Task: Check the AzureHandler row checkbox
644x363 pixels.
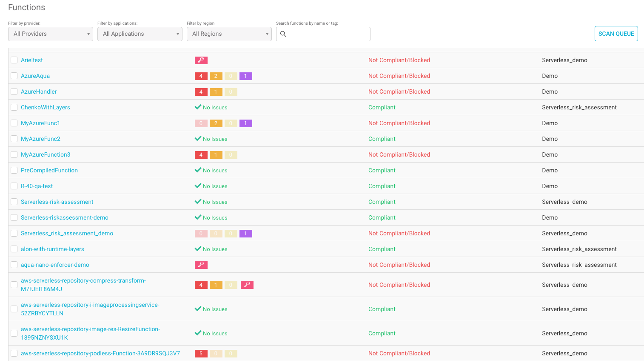Action: pos(14,91)
